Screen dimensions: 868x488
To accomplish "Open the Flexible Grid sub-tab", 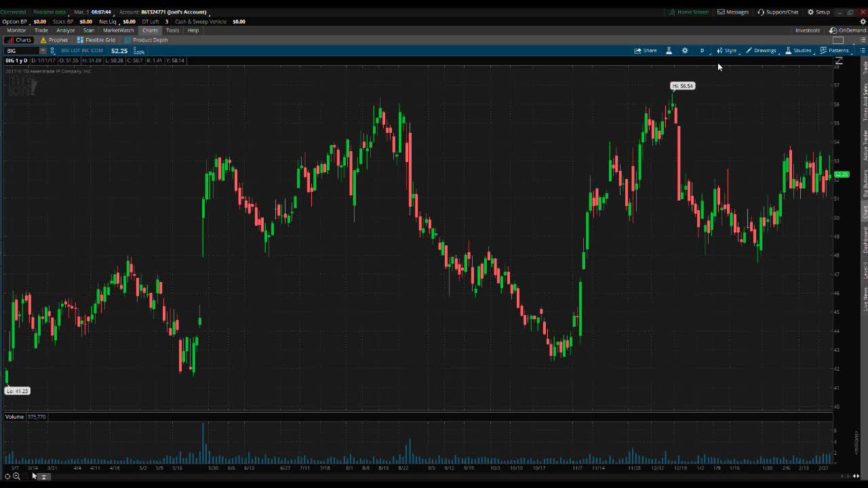I will (x=96, y=40).
